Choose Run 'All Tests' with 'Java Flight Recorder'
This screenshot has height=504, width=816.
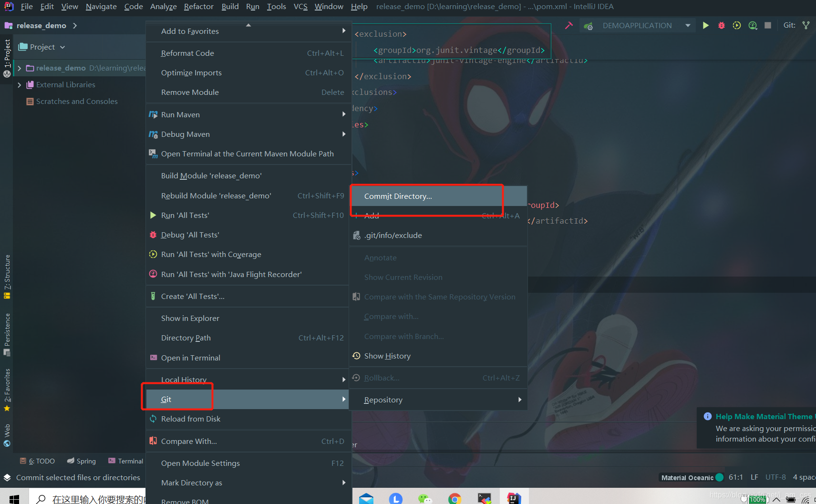248,275
